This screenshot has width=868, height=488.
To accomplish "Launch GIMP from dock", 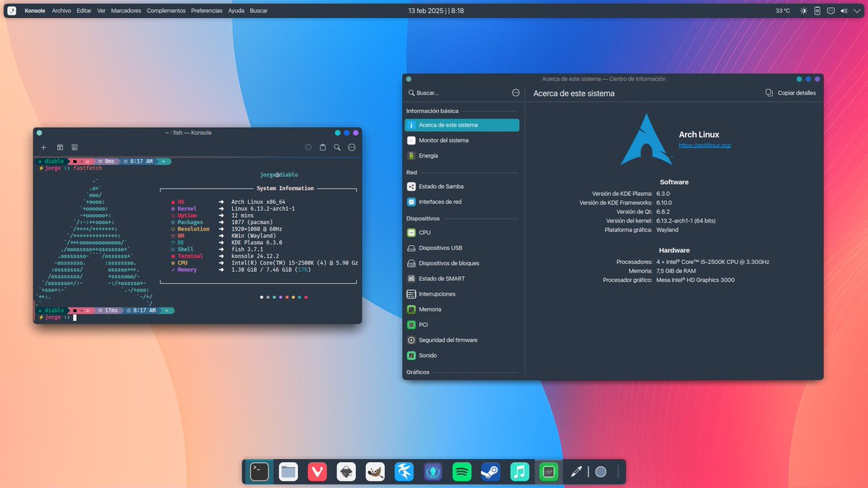I will (x=375, y=471).
